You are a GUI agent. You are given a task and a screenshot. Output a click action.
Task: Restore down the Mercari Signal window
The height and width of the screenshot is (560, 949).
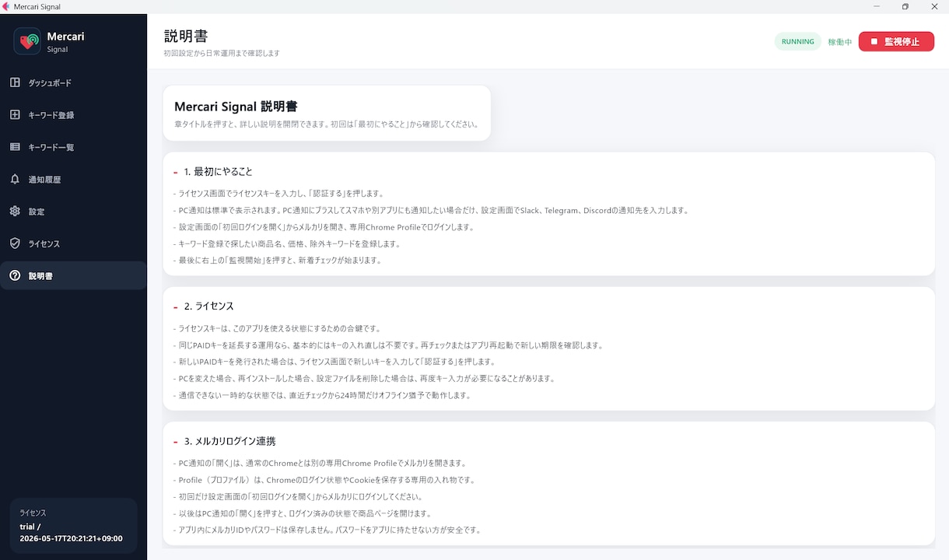point(905,7)
